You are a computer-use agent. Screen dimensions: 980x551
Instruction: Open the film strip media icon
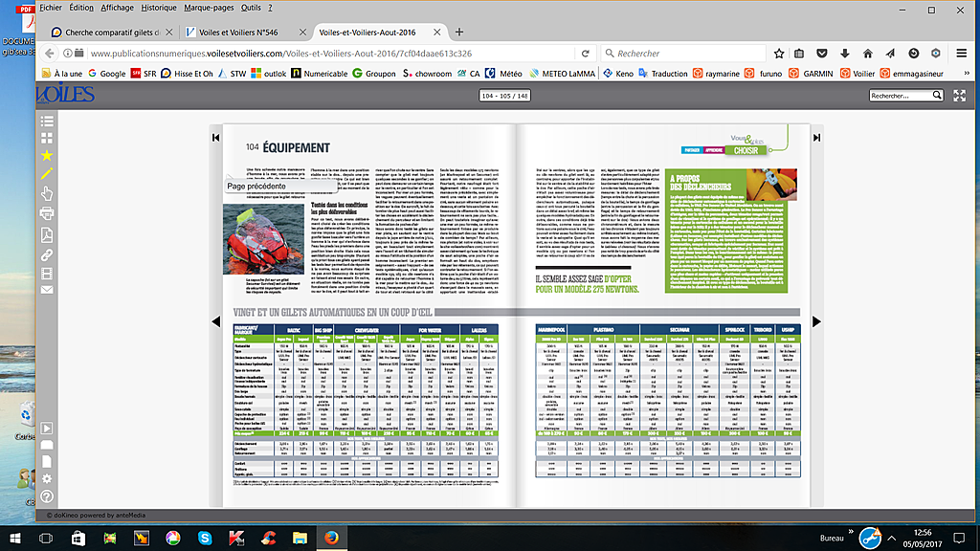pos(47,274)
